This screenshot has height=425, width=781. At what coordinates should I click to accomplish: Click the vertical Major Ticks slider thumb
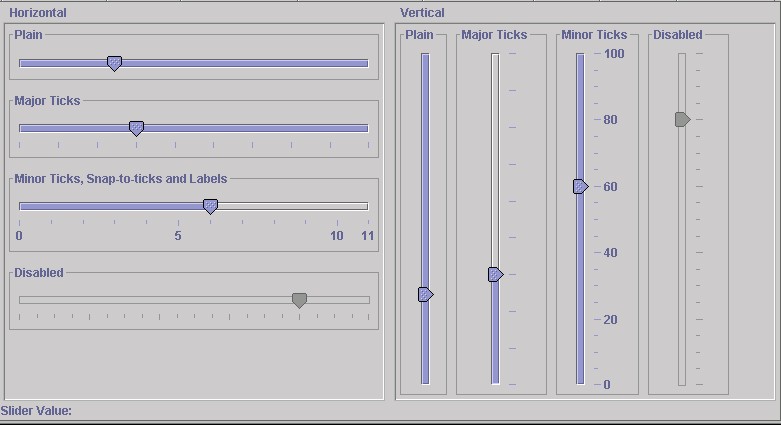(495, 274)
